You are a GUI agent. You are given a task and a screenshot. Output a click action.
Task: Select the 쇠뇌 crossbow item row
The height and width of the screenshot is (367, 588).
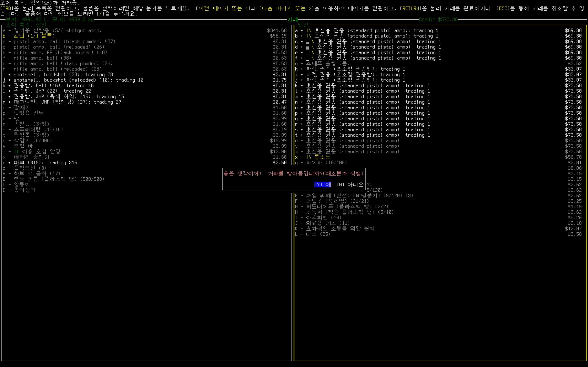tap(34, 36)
